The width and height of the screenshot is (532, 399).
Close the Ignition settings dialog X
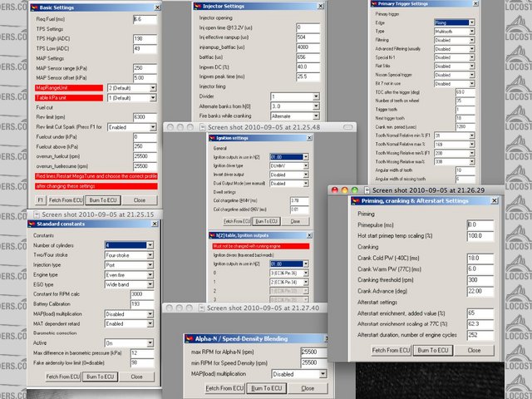(309, 138)
